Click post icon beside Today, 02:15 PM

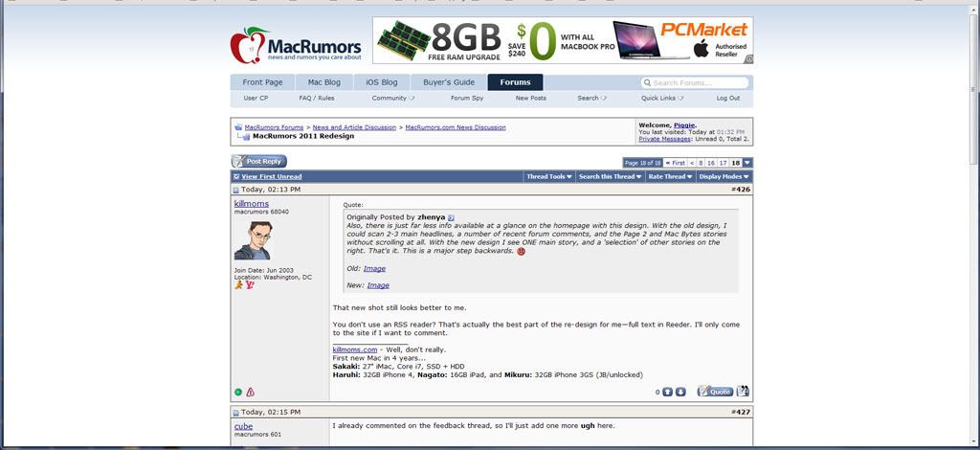point(236,413)
